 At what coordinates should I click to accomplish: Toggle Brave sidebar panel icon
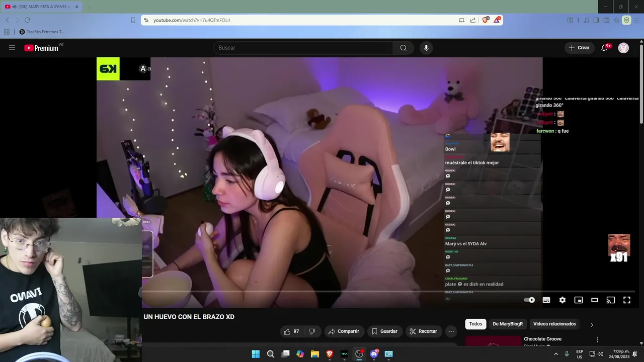point(596,20)
